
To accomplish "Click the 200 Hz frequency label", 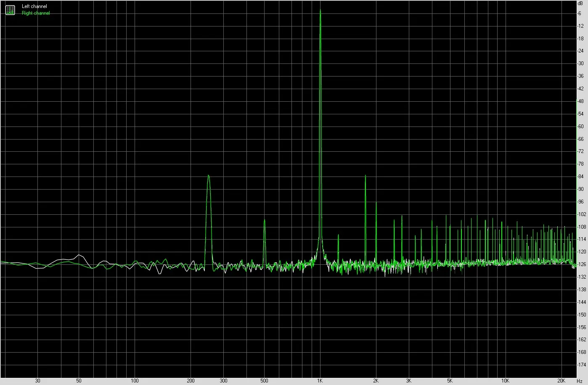I will [191, 381].
